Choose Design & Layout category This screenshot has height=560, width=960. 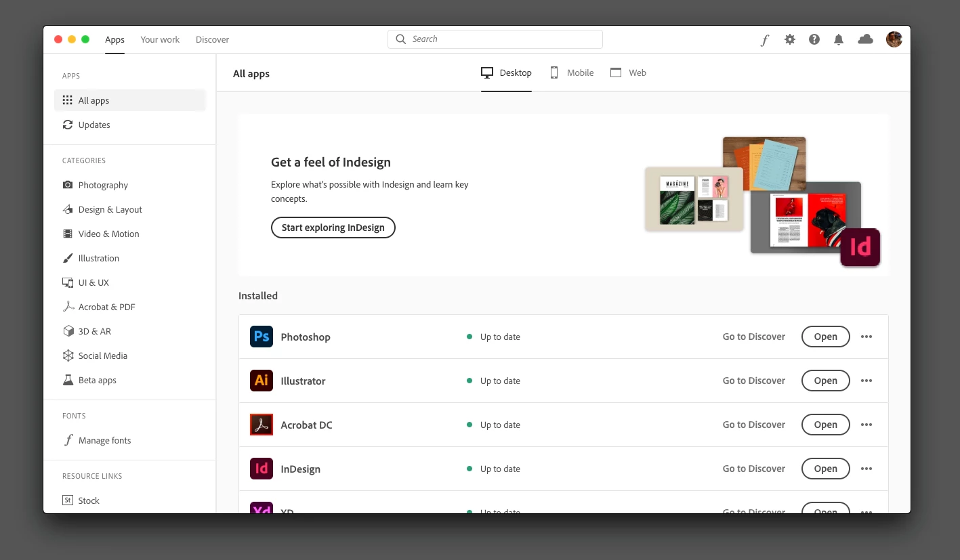130,209
